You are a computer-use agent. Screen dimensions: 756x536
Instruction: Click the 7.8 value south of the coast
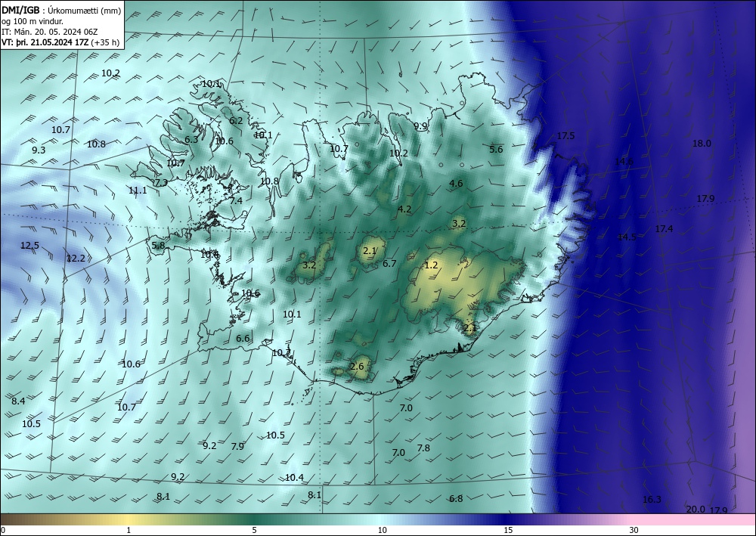423,448
